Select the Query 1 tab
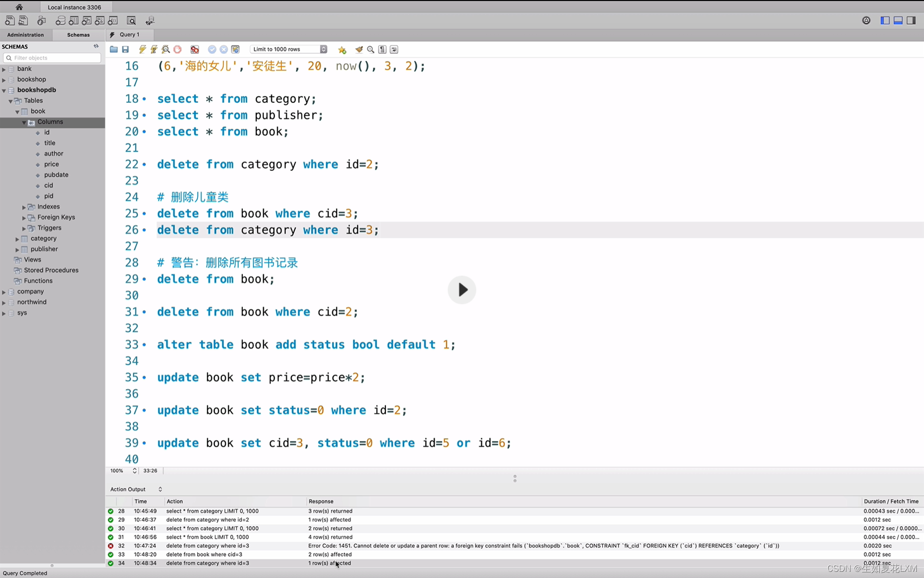Image resolution: width=924 pixels, height=578 pixels. (x=129, y=35)
